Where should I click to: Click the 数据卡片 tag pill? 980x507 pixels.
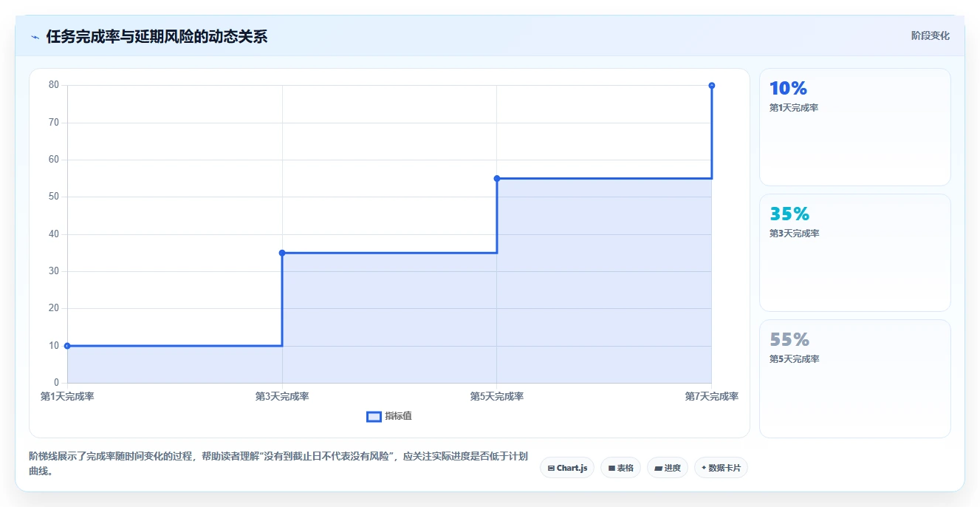721,468
